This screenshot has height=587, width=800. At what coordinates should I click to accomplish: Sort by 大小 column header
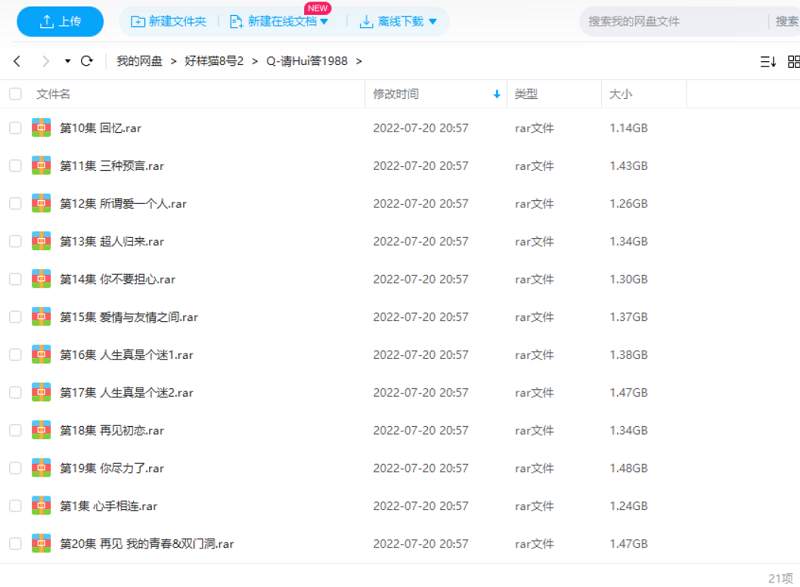(x=620, y=94)
